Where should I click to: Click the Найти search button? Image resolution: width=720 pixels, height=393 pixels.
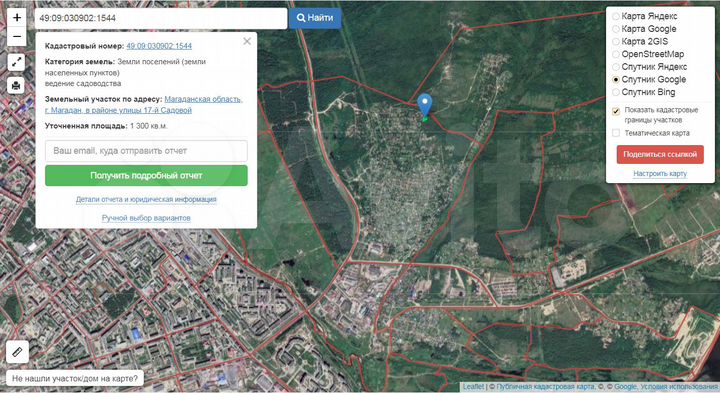tap(315, 18)
